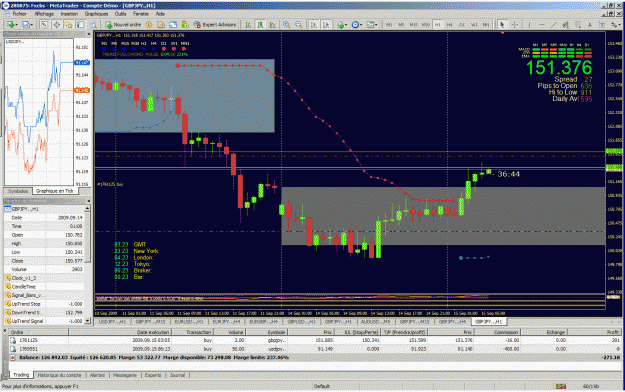
Task: Open the arrows objects dropdown
Action: (615, 25)
